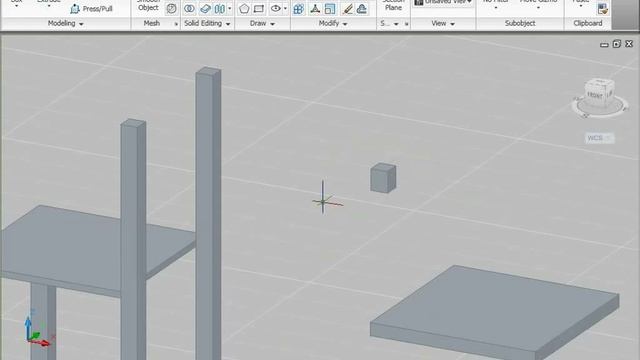Open the Section panel dialog launcher arrow
This screenshot has height=360, width=640.
click(407, 24)
